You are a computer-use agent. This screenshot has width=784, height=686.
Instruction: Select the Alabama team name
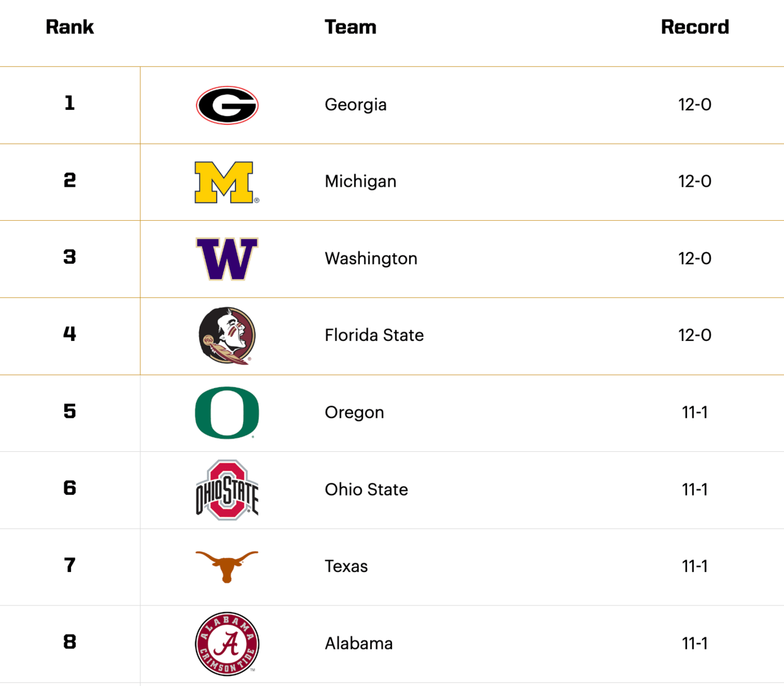point(359,644)
